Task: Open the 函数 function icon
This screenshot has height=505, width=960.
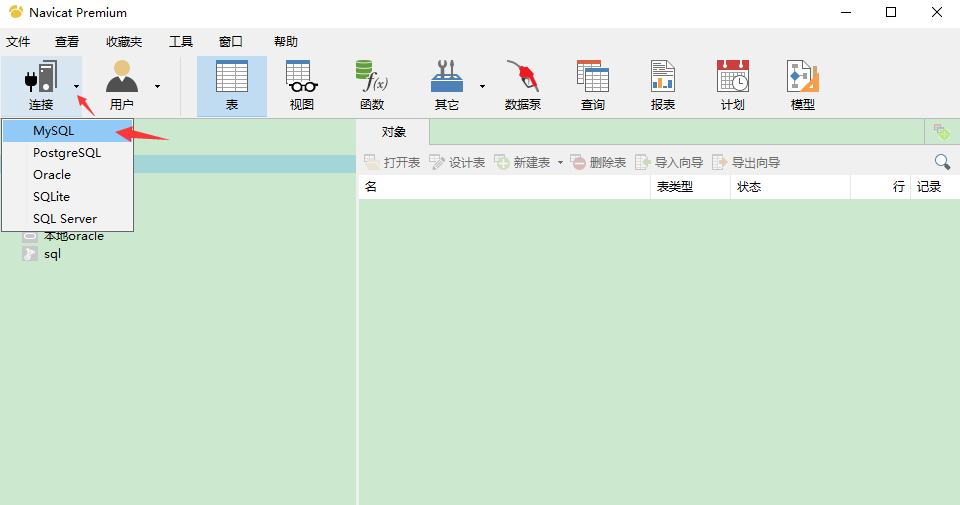Action: tap(372, 77)
